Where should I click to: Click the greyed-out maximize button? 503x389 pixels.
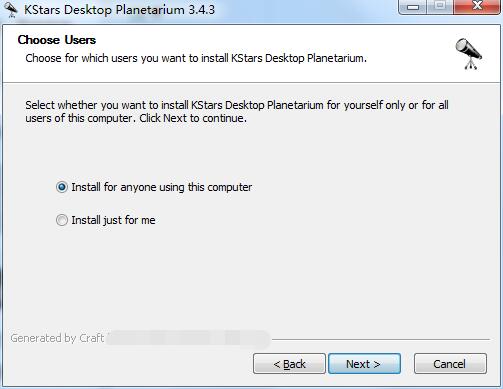(x=440, y=7)
